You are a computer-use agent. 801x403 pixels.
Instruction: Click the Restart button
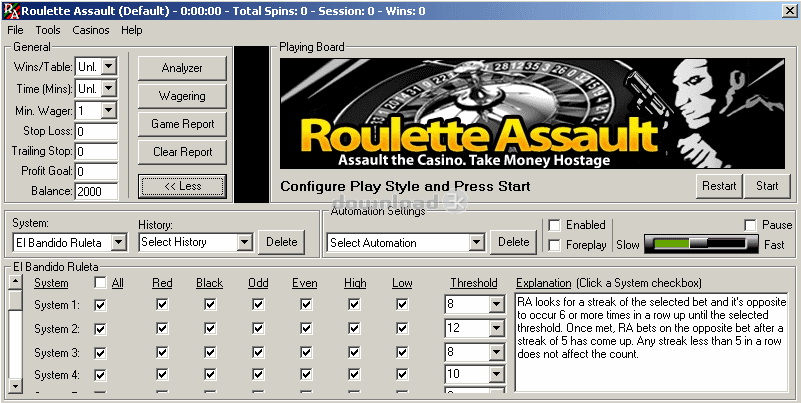click(x=719, y=186)
